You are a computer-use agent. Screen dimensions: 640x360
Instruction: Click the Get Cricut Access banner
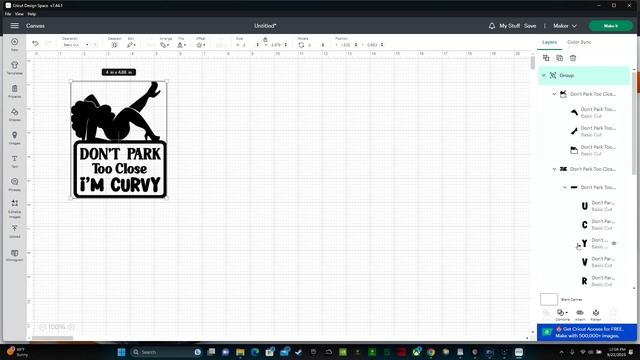coord(587,332)
